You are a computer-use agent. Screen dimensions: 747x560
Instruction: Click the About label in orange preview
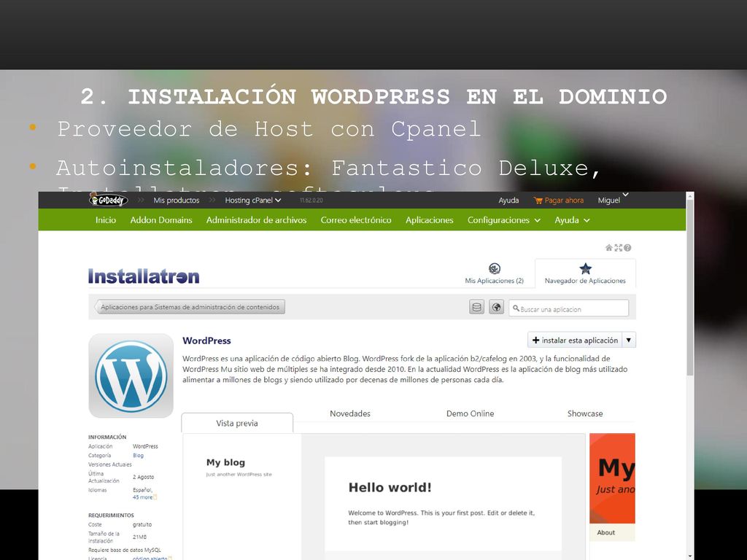(x=606, y=532)
